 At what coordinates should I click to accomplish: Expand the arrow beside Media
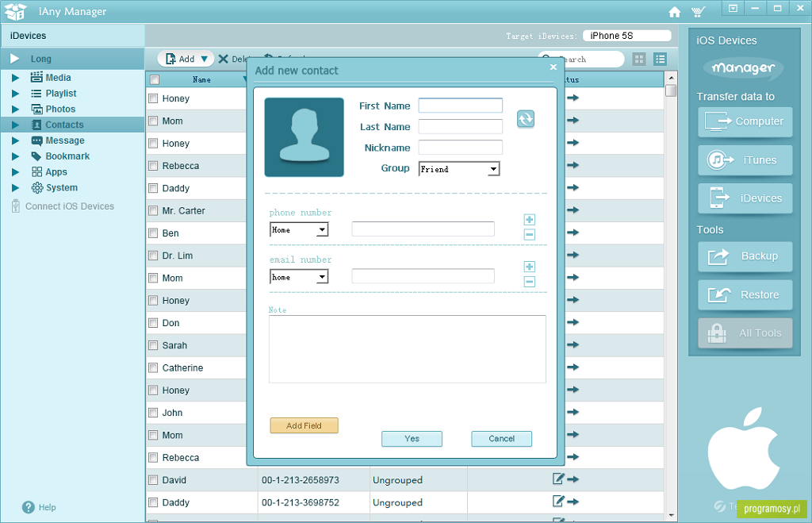[x=16, y=78]
